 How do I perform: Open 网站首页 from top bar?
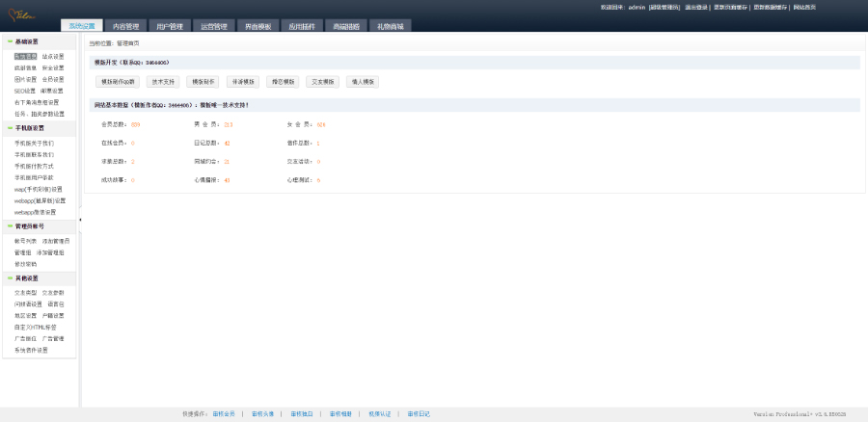coord(804,7)
